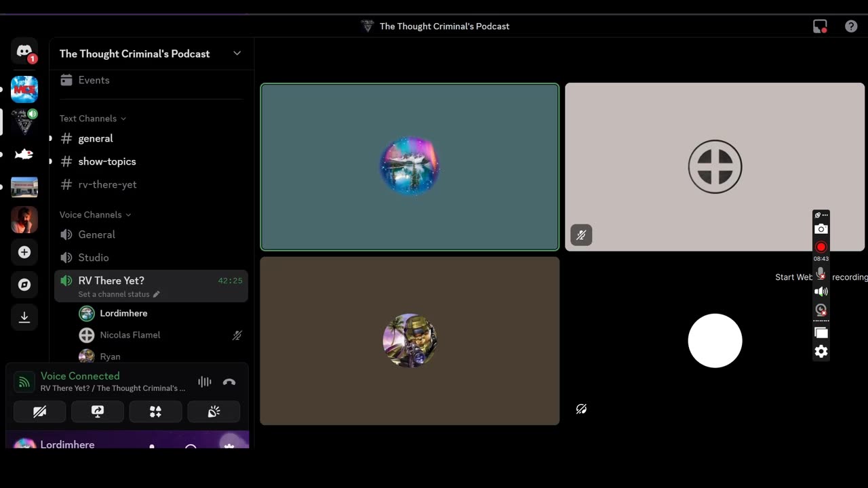Open noise suppression waveform icon
The width and height of the screenshot is (868, 488).
tap(205, 382)
